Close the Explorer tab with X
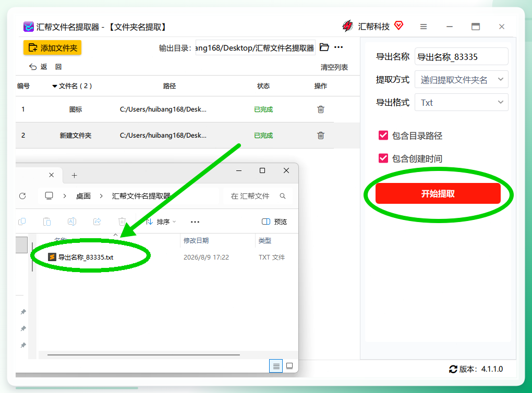This screenshot has width=532, height=393. (51, 175)
